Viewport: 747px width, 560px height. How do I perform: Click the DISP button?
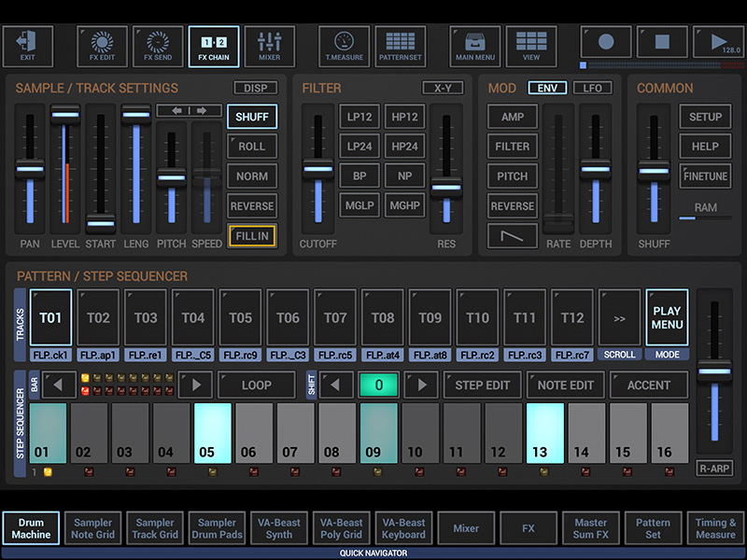coord(255,88)
